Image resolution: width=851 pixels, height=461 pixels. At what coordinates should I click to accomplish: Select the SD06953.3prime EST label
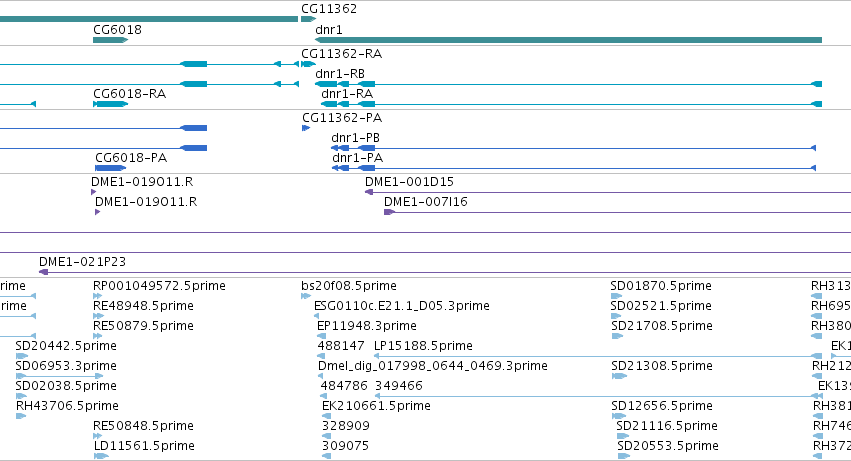[66, 366]
